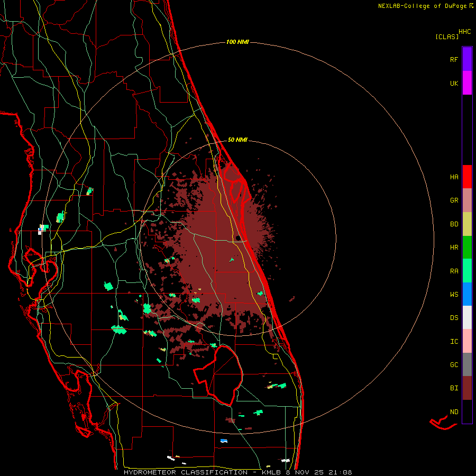Click the "HA" legend label
The image size is (476, 476).
(x=454, y=177)
